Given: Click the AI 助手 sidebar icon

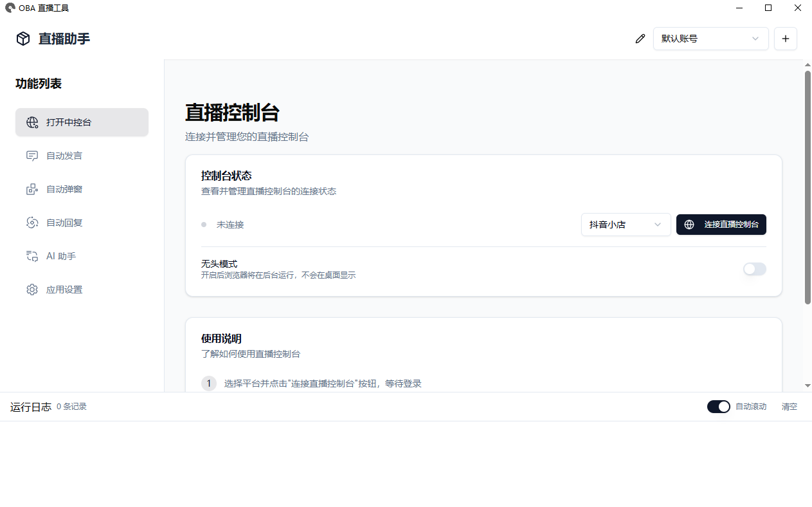Looking at the screenshot, I should [x=32, y=256].
